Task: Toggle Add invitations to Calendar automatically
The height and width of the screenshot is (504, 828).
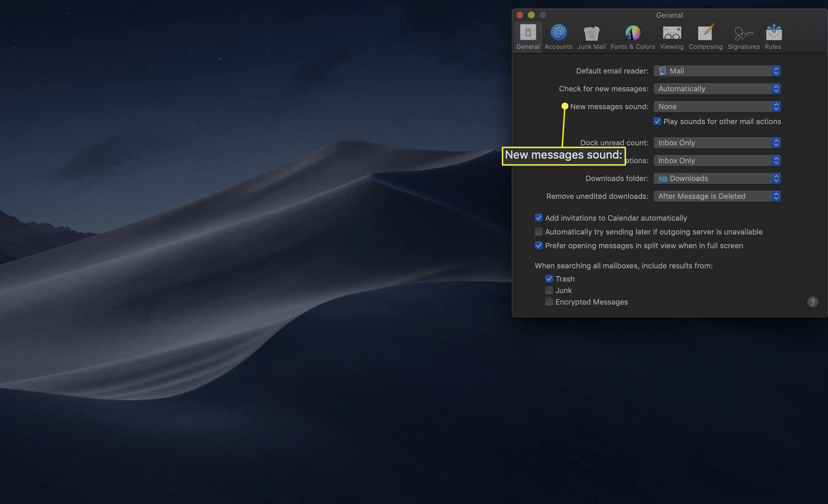Action: point(538,218)
